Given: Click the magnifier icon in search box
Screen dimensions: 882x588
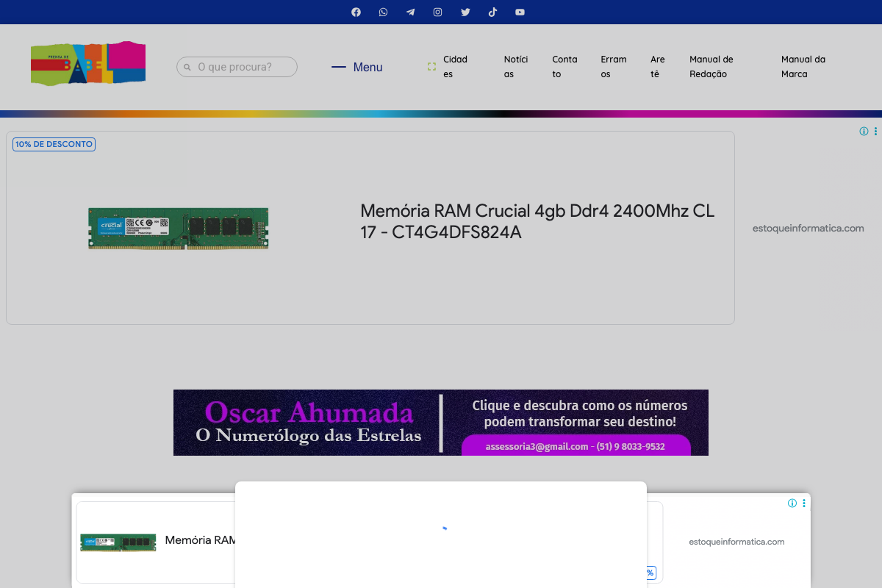Looking at the screenshot, I should click(187, 67).
